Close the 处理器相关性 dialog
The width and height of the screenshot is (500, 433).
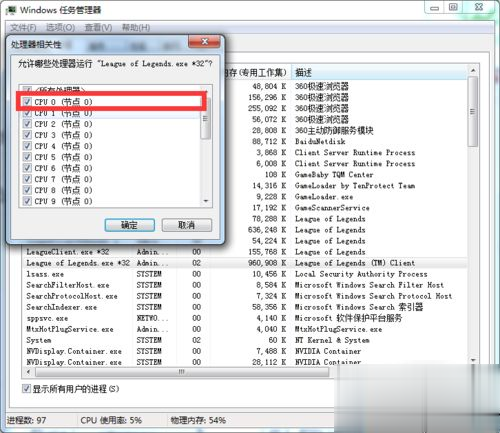pos(204,42)
